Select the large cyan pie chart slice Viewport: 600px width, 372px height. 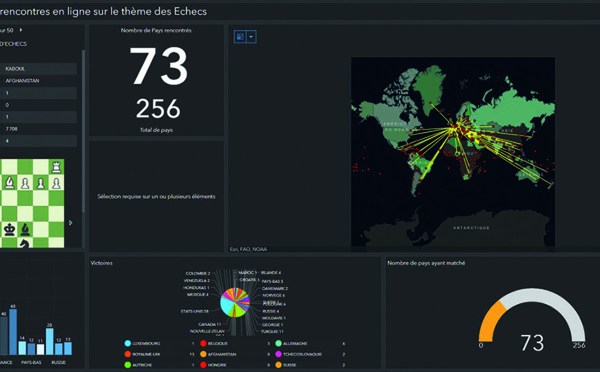pos(227,305)
